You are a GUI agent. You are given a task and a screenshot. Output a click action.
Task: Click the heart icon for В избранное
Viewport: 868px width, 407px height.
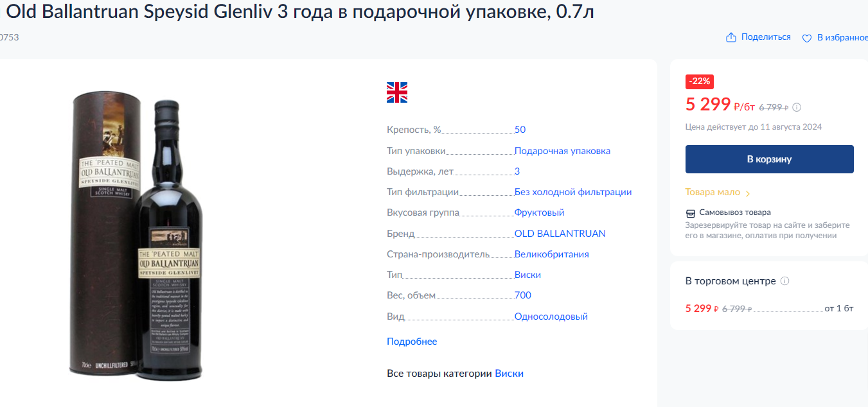click(807, 38)
